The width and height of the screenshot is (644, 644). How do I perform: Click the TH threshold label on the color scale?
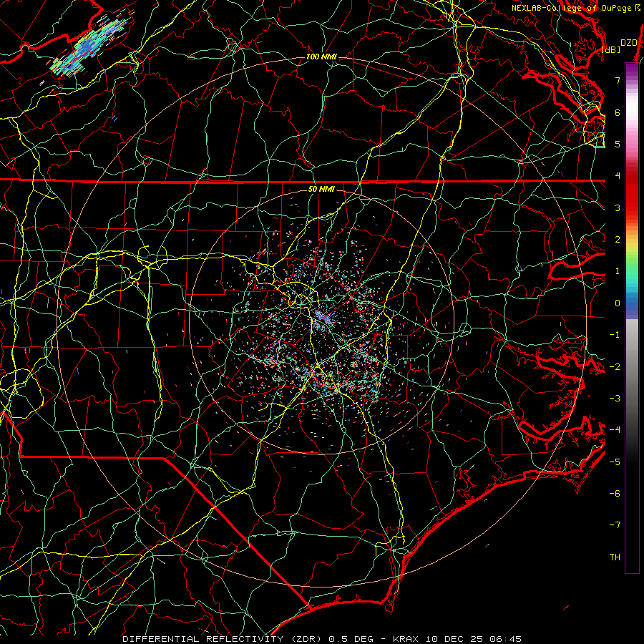[615, 557]
